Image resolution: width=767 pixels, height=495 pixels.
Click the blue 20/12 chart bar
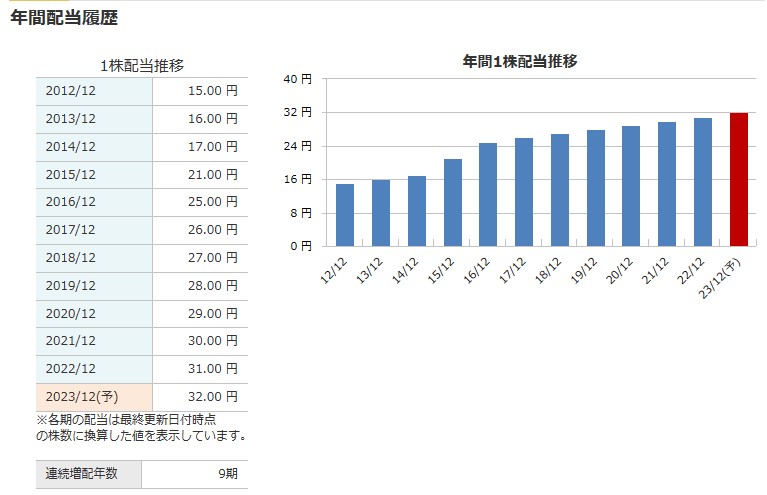(x=631, y=186)
